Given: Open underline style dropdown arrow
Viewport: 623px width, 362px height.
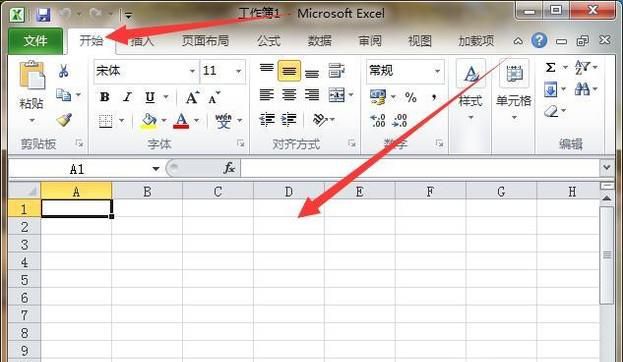Looking at the screenshot, I should click(166, 97).
